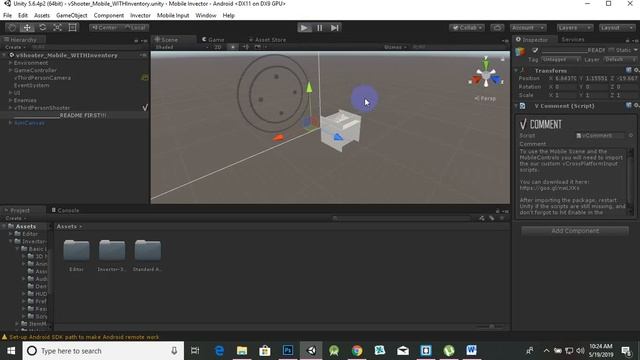Image resolution: width=640 pixels, height=360 pixels.
Task: Open Photoshop from the Windows taskbar
Action: pos(288,351)
